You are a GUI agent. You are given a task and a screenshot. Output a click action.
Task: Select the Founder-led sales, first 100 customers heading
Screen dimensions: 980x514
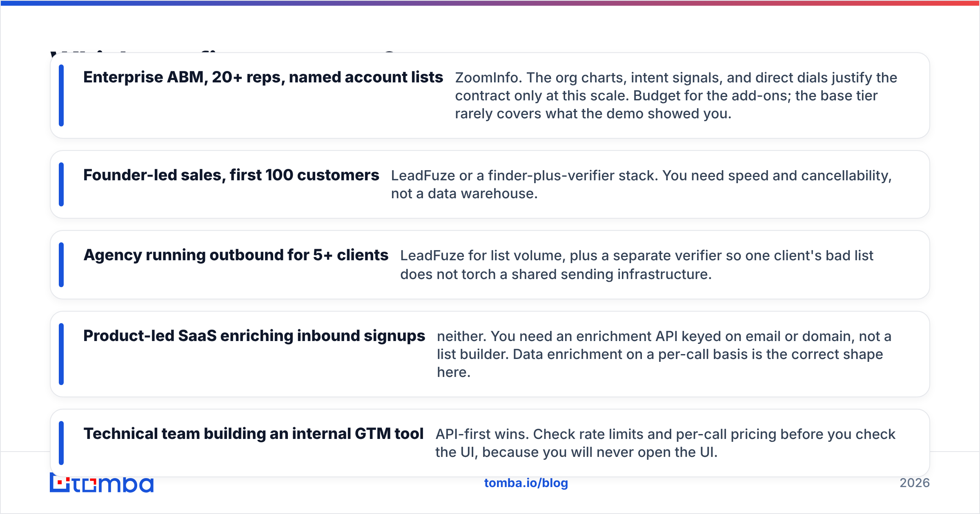pyautogui.click(x=231, y=175)
